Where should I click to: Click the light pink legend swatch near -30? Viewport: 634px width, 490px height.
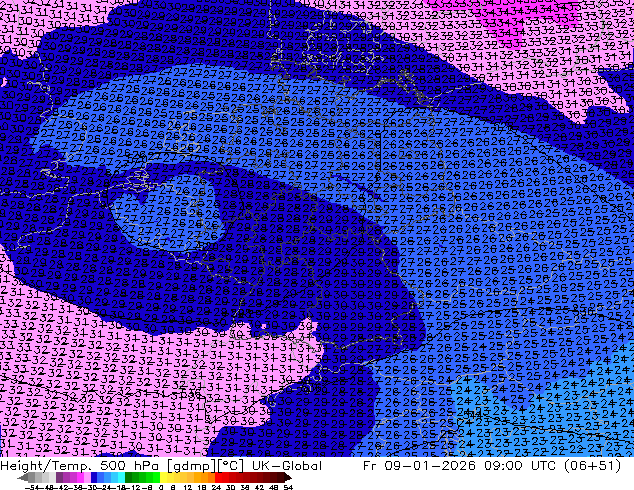87,477
